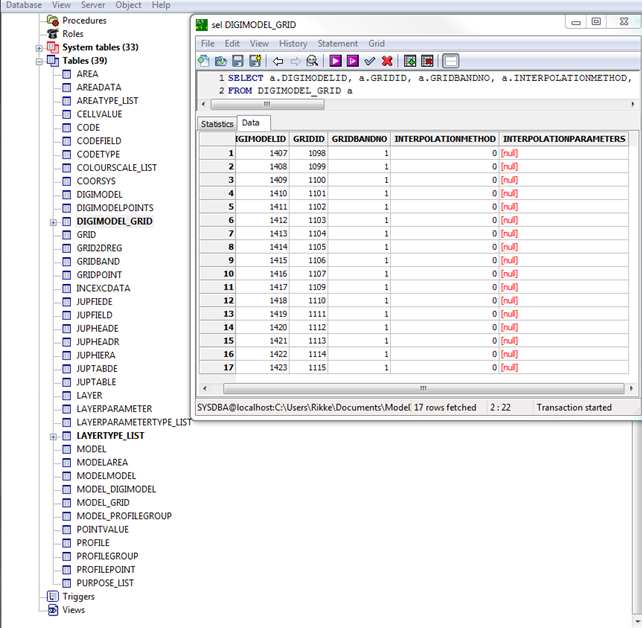The width and height of the screenshot is (642, 628).
Task: Open the Server menu in the main window
Action: pyautogui.click(x=93, y=5)
